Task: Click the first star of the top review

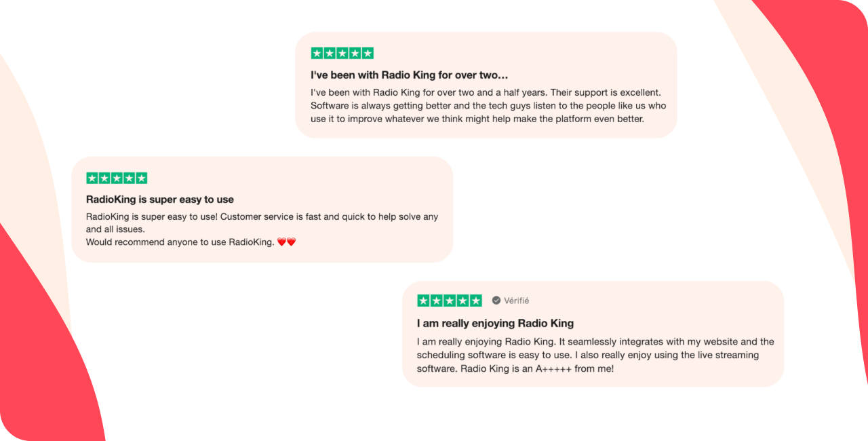Action: (x=317, y=54)
